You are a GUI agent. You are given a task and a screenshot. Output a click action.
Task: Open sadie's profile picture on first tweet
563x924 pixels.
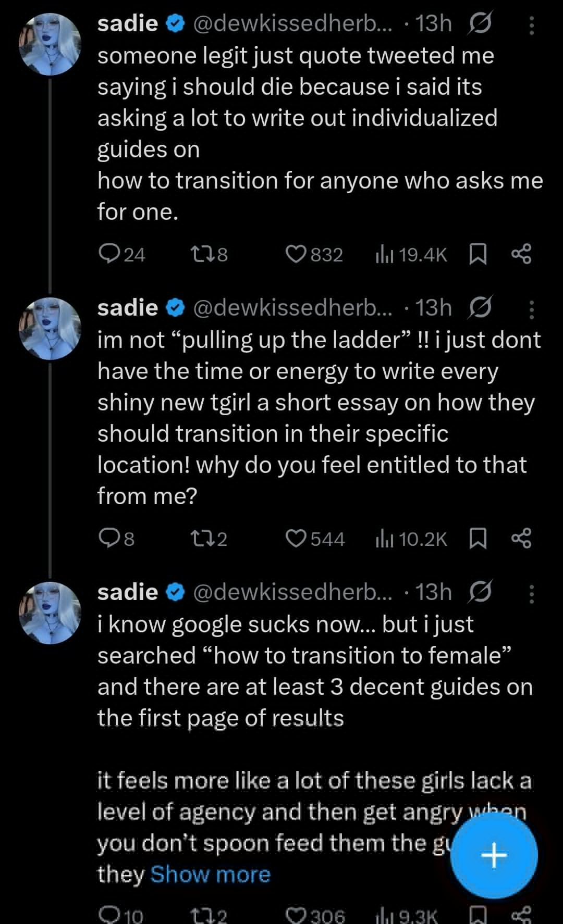click(x=51, y=44)
